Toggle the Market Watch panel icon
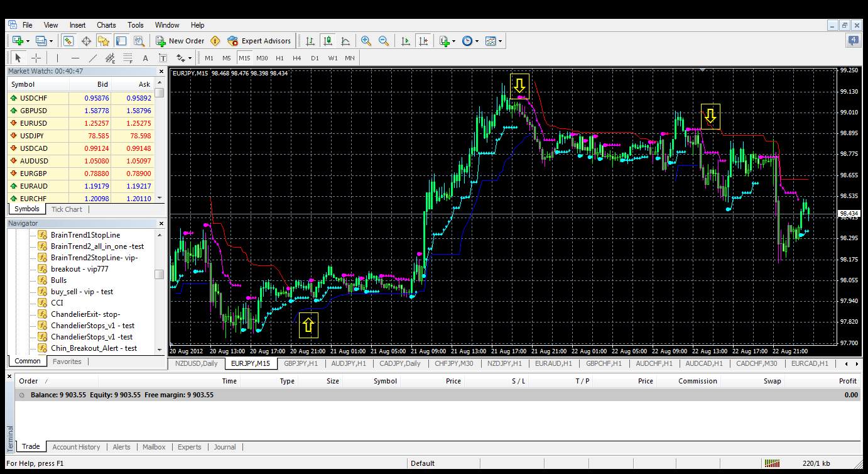 click(x=68, y=41)
